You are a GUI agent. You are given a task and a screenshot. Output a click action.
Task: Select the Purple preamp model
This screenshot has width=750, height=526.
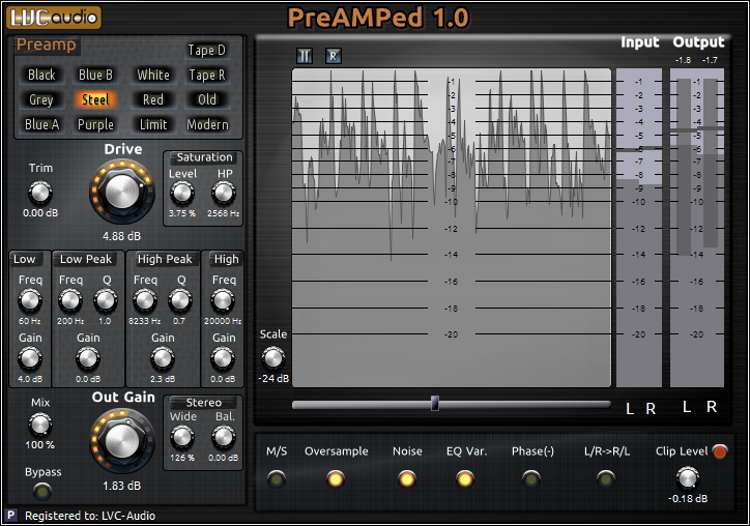click(x=96, y=125)
